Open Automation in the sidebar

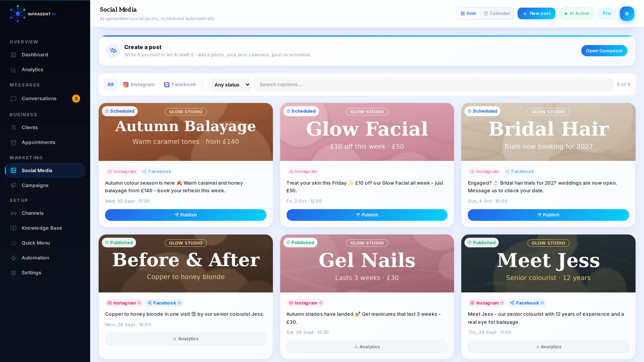[45, 258]
